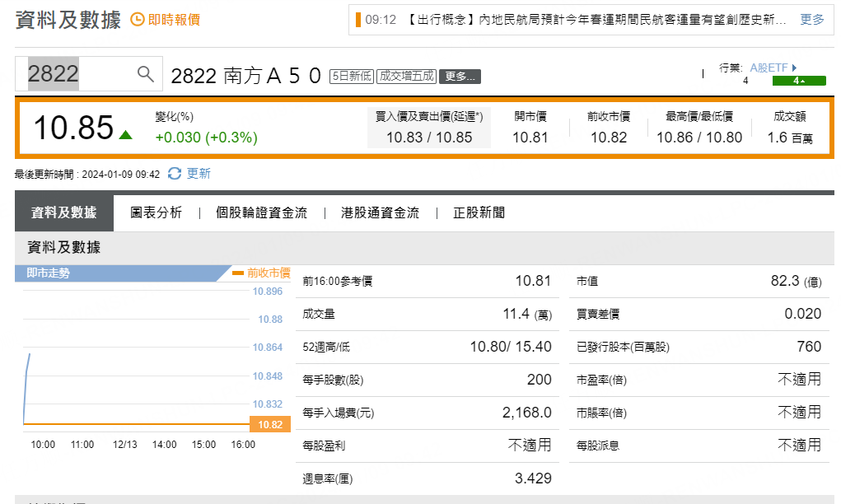The width and height of the screenshot is (841, 504).
Task: Switch to the 資料及數據 tab
Action: click(63, 212)
